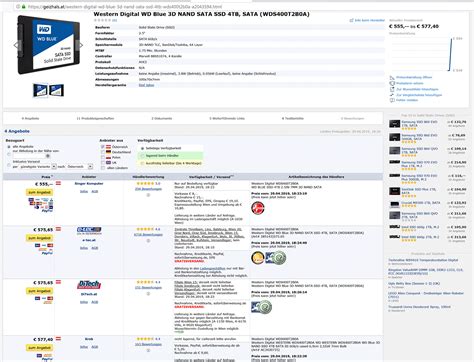This screenshot has width=474, height=362.
Task: Open the manufacturer warranty link
Action: pos(146,85)
